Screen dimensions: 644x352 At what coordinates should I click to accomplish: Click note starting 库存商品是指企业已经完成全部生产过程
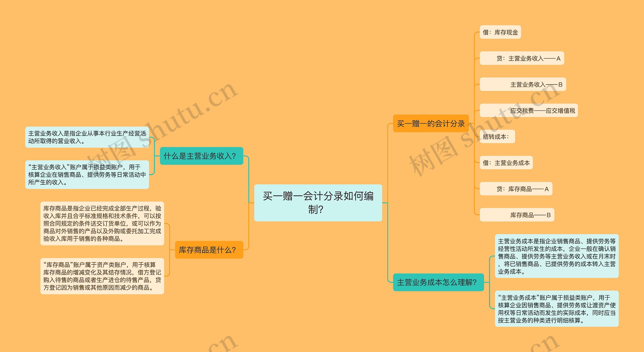click(x=102, y=223)
